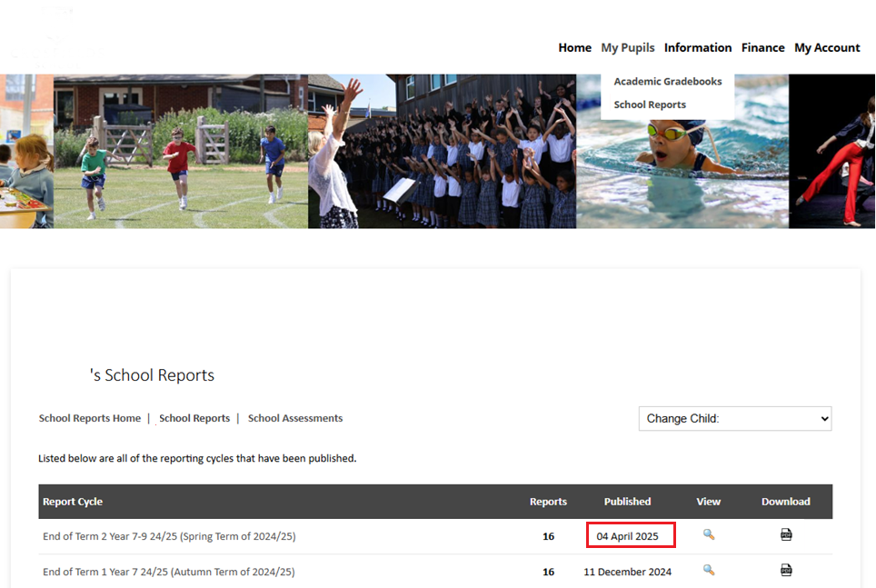Download the PDF for End of Term 1
Screen dimensions: 876x588
(786, 571)
